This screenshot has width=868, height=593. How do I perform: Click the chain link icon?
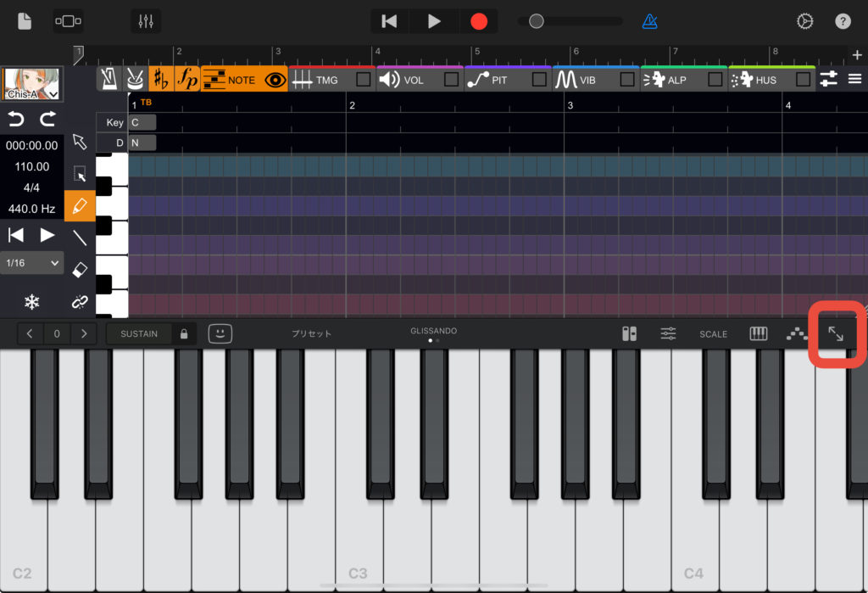tap(80, 301)
